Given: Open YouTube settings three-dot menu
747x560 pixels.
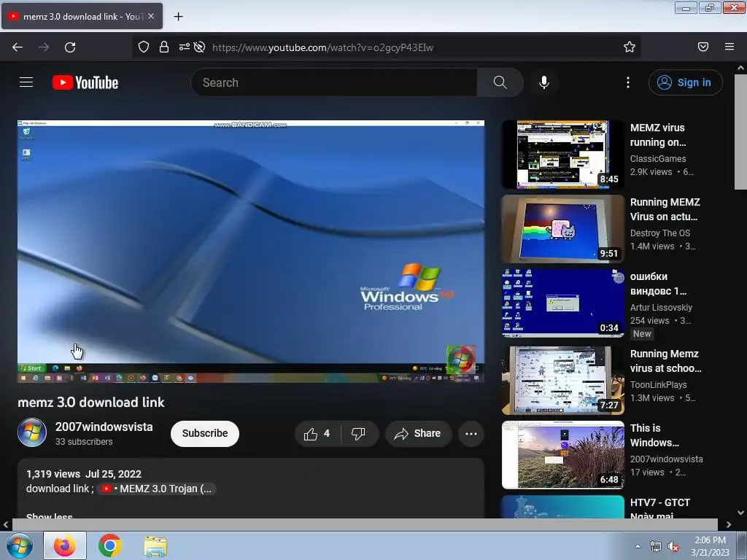Looking at the screenshot, I should point(628,82).
